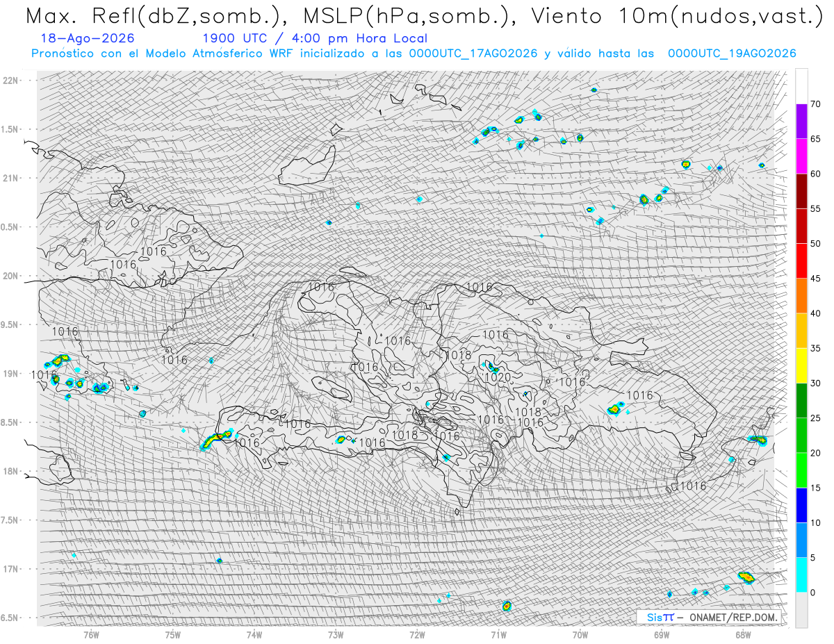Click the longitude axis label '72W'
This screenshot has height=644, width=834.
[x=417, y=634]
